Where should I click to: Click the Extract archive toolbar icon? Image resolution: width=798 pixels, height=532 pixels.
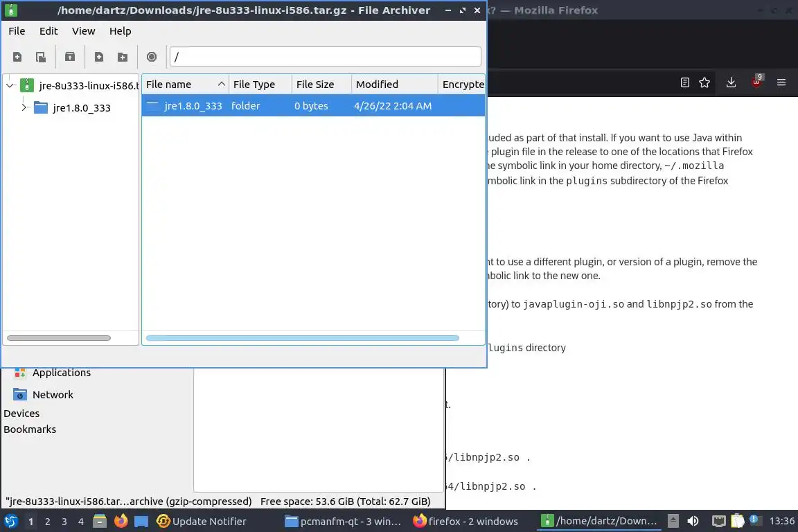click(x=70, y=57)
